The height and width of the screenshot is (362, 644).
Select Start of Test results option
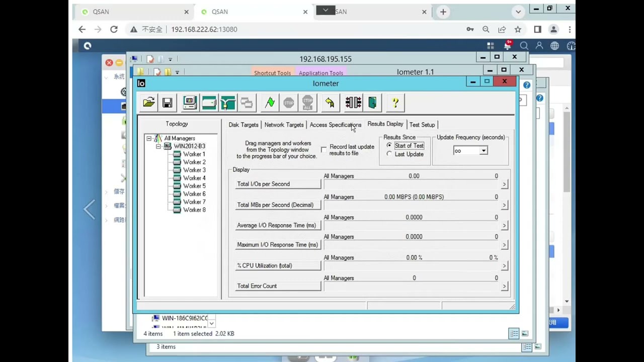[x=389, y=145]
